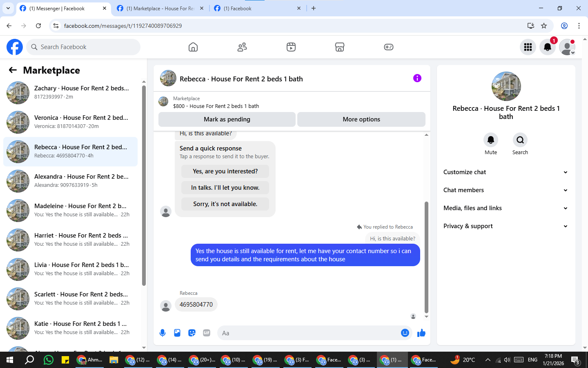This screenshot has height=368, width=588.
Task: Open the $800 House For Rent listing link
Action: tap(216, 106)
